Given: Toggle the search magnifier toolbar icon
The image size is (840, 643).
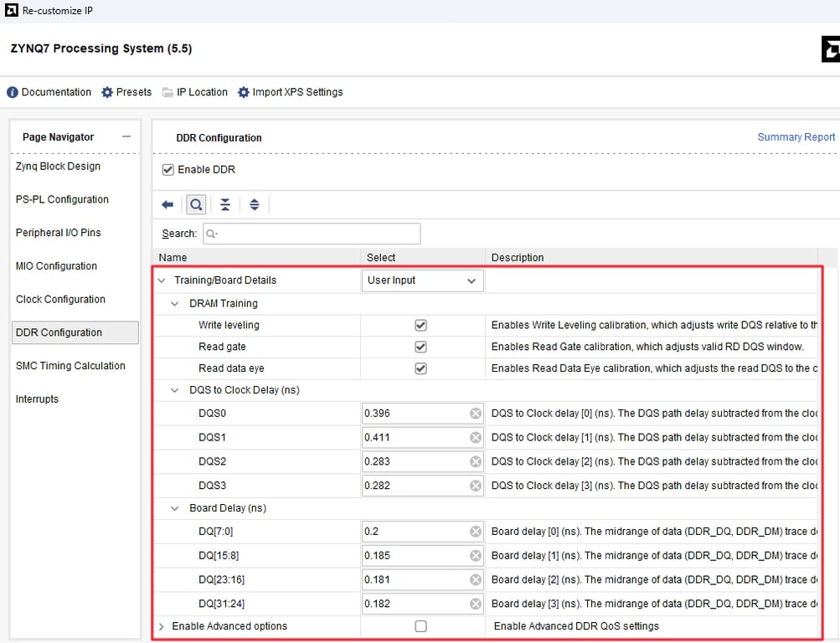Looking at the screenshot, I should (196, 205).
